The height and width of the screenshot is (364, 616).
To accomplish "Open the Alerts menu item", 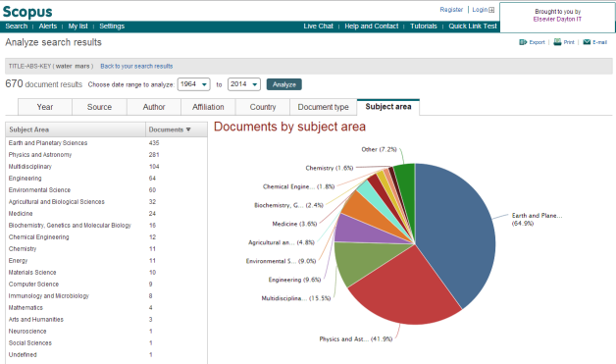I will (47, 26).
